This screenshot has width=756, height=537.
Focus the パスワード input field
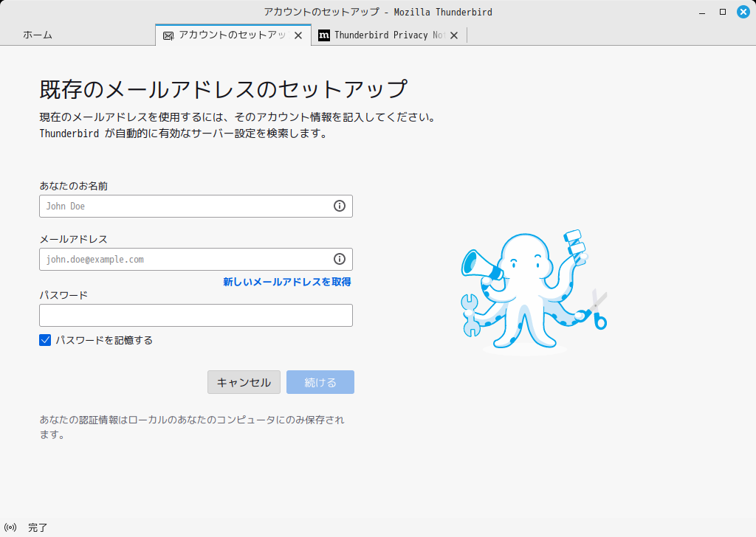pos(196,315)
